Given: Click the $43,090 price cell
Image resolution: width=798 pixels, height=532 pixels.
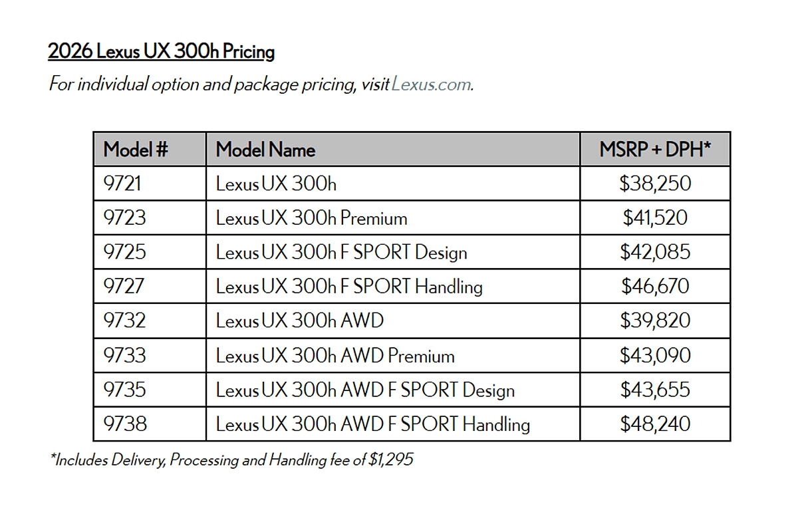Looking at the screenshot, I should [x=654, y=356].
